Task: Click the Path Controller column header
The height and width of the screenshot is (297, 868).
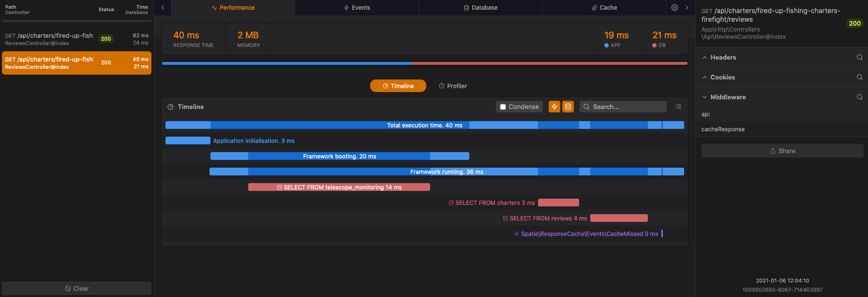Action: (x=17, y=10)
